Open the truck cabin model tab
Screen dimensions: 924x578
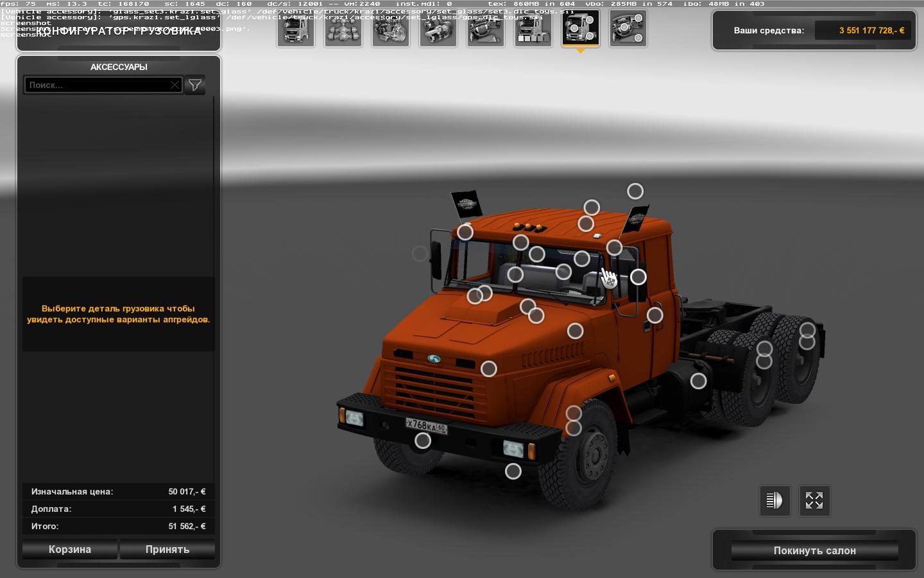click(x=296, y=29)
